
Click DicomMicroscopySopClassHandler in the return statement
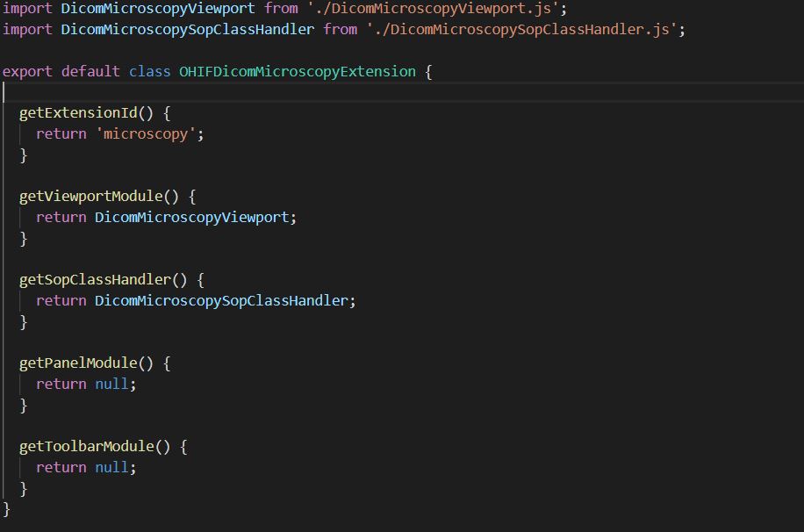point(221,300)
